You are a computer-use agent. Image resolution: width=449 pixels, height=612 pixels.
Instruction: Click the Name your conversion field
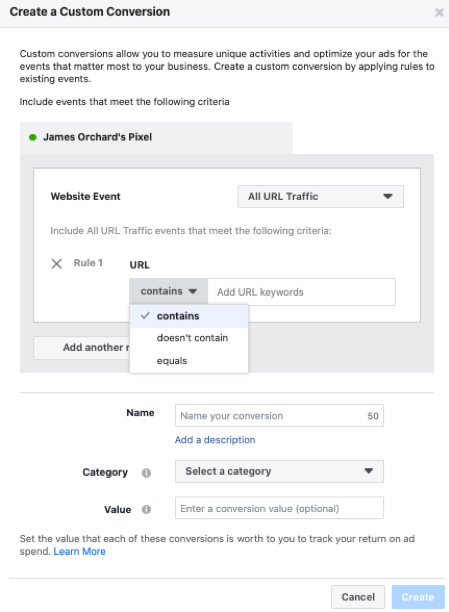[279, 416]
